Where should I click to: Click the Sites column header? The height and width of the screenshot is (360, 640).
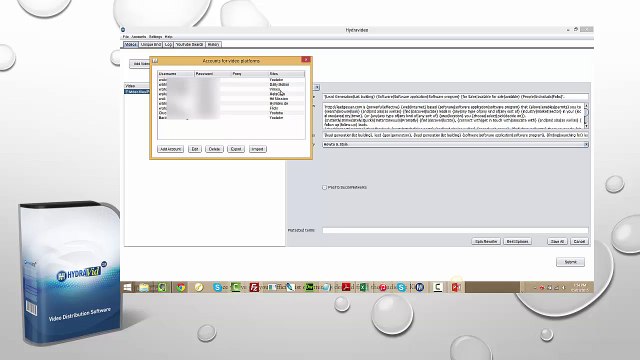[x=286, y=74]
